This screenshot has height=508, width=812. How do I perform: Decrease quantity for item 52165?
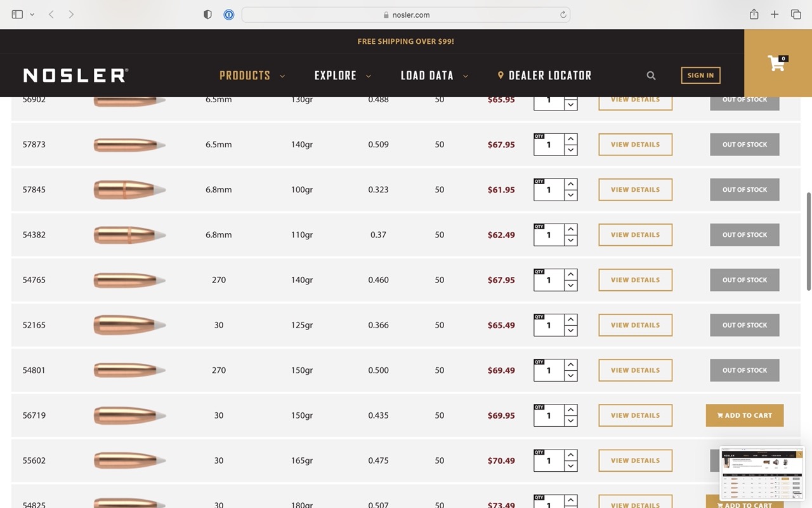[571, 331]
